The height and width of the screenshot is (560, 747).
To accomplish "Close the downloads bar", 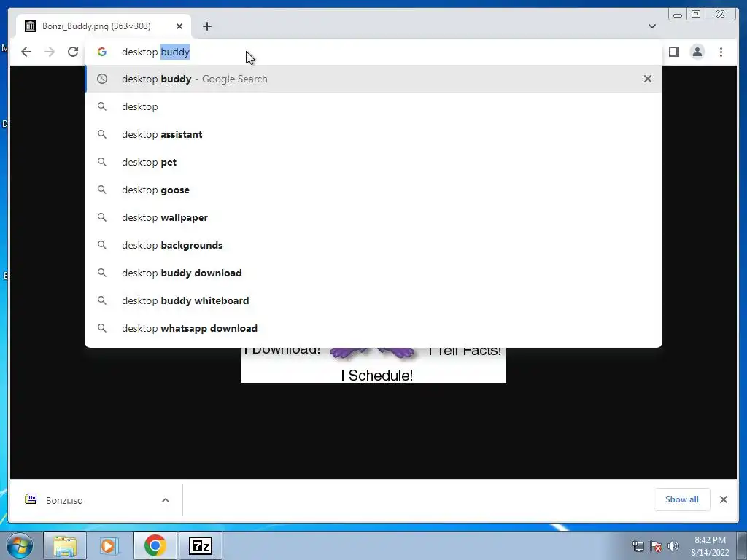I will point(723,499).
